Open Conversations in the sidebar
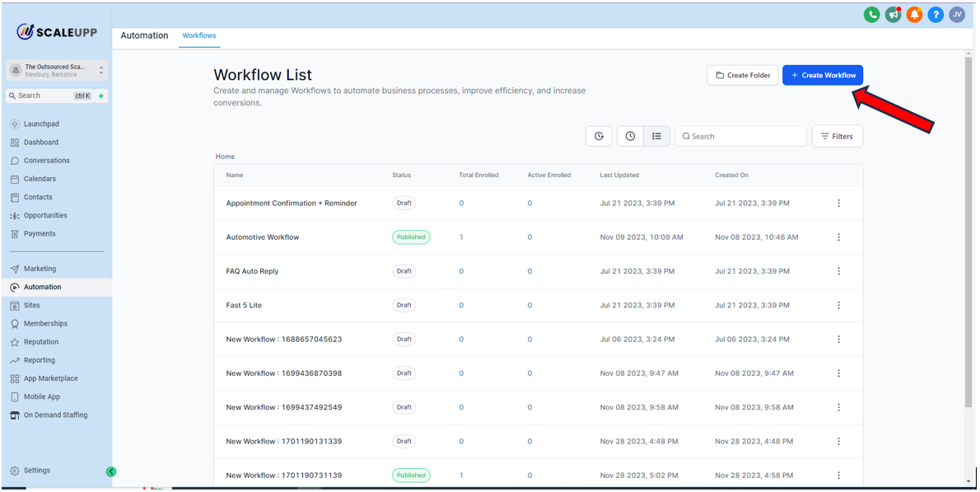This screenshot has width=980, height=492. [46, 161]
